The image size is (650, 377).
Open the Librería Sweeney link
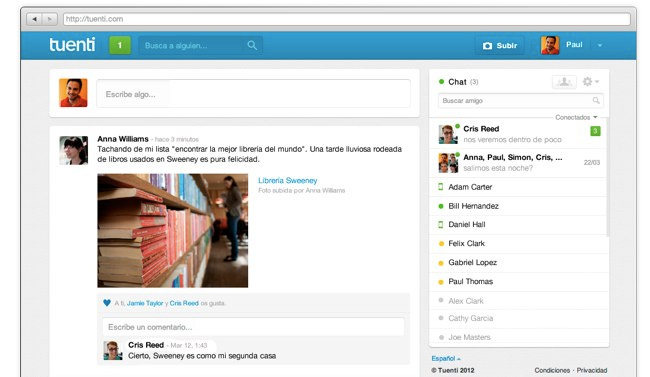pyautogui.click(x=288, y=180)
